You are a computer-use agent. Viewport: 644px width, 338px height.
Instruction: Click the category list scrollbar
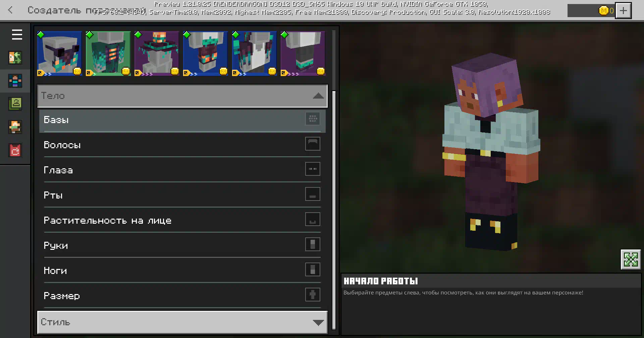[334, 210]
